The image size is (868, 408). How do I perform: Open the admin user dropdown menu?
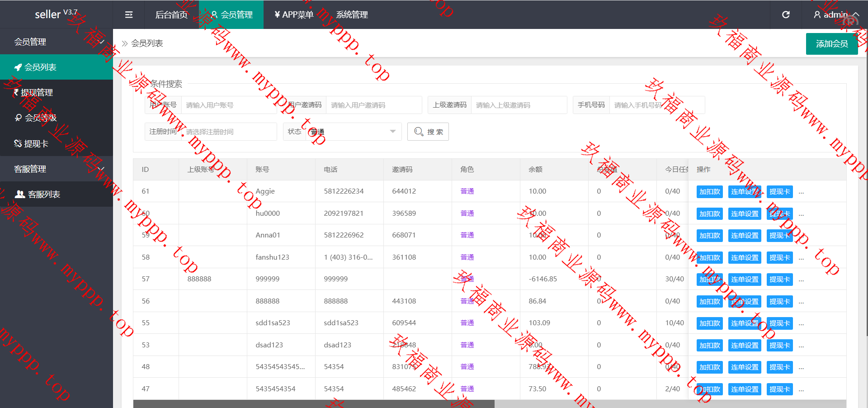[835, 15]
